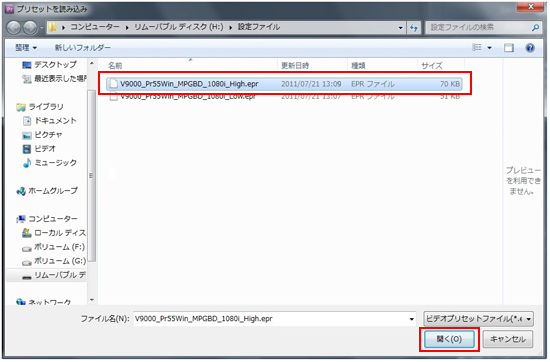550x362 pixels.
Task: Open the file name history dropdown arrow
Action: pyautogui.click(x=411, y=319)
